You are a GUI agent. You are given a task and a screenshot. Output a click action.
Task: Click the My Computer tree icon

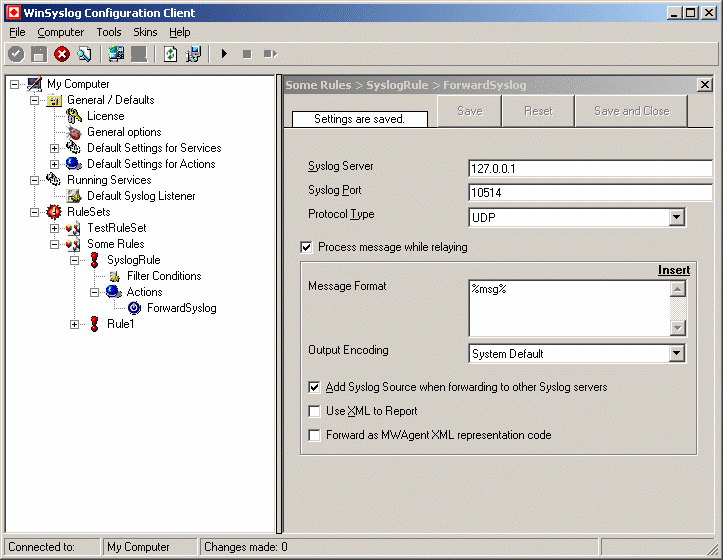(x=35, y=84)
